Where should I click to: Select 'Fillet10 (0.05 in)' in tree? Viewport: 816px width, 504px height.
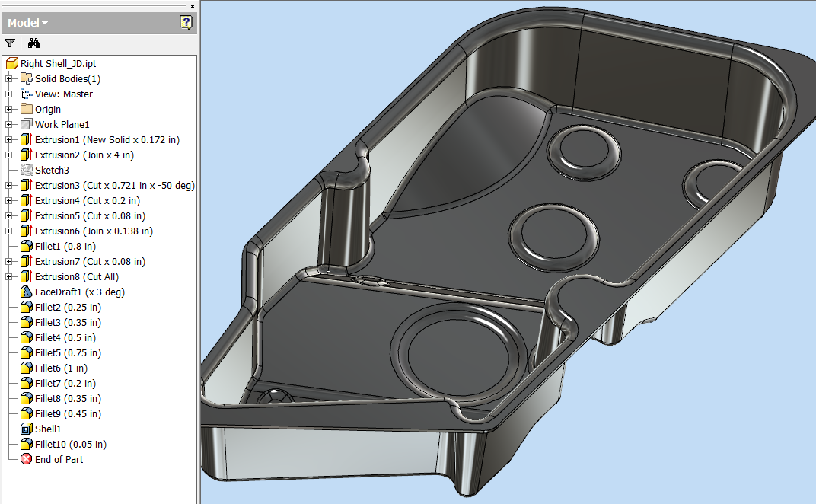click(x=70, y=444)
